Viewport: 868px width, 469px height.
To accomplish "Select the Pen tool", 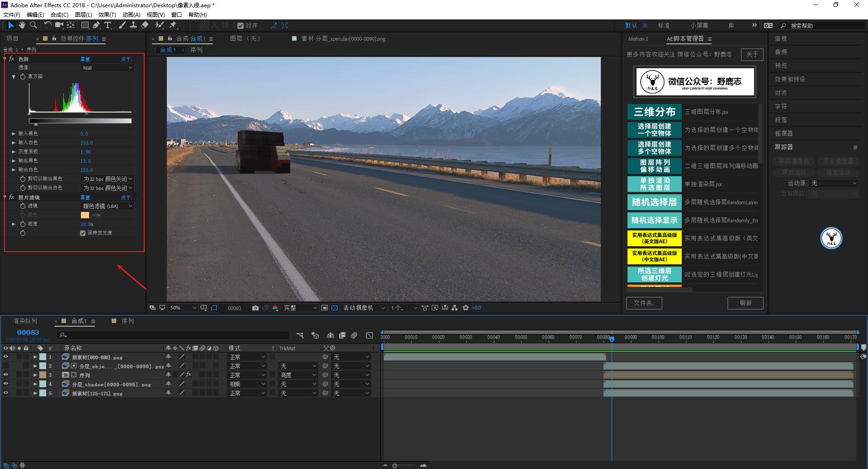I will click(96, 25).
